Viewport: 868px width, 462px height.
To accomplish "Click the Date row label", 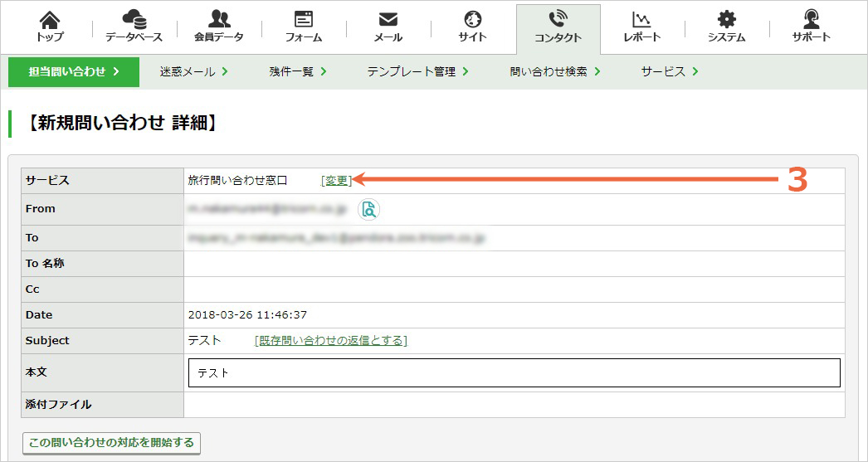I will tap(39, 315).
